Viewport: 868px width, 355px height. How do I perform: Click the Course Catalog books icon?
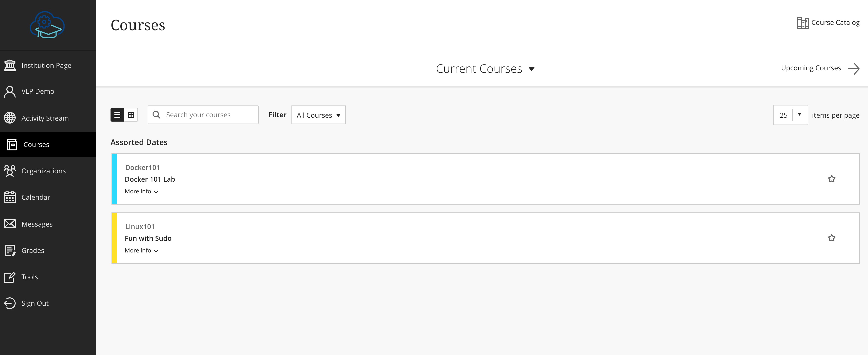[802, 23]
